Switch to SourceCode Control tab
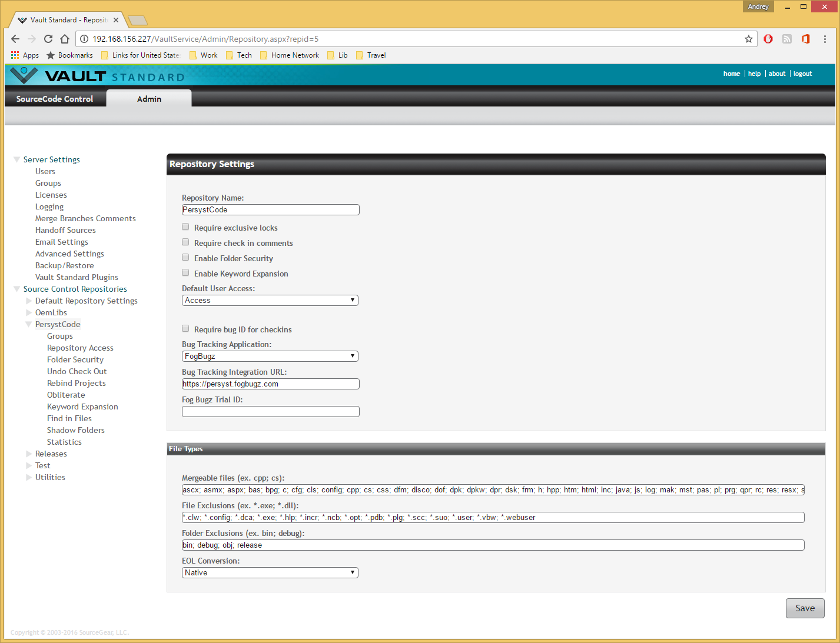 pyautogui.click(x=55, y=99)
